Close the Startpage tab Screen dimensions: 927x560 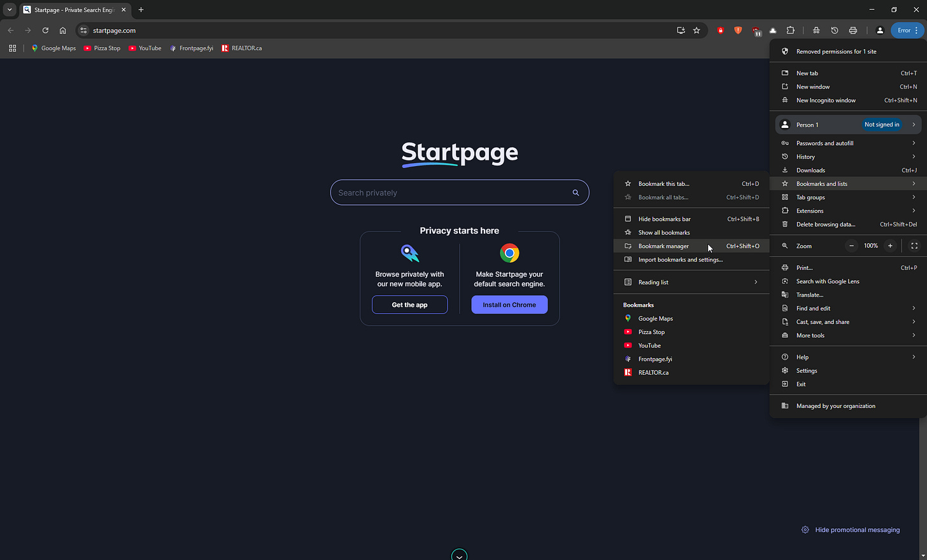click(x=124, y=10)
